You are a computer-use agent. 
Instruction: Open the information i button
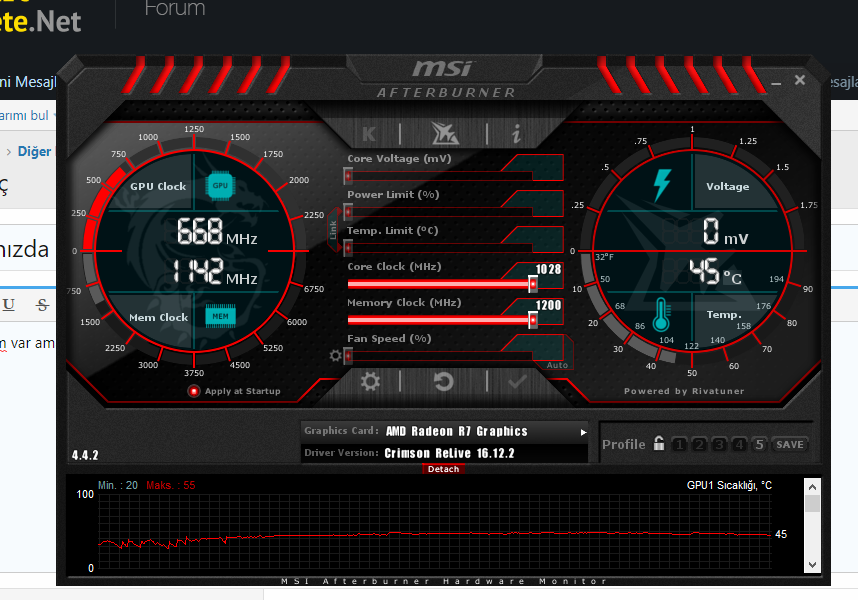pyautogui.click(x=517, y=133)
